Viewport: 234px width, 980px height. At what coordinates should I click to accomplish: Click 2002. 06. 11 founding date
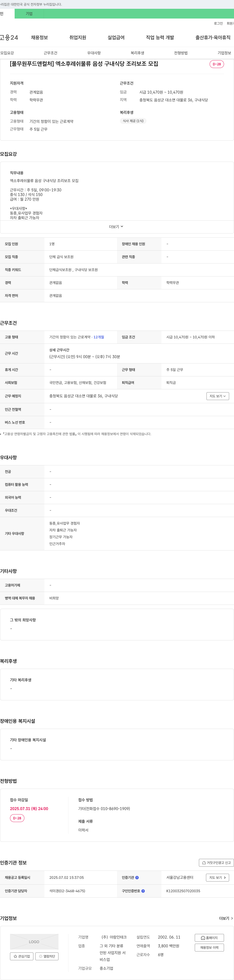click(169, 937)
